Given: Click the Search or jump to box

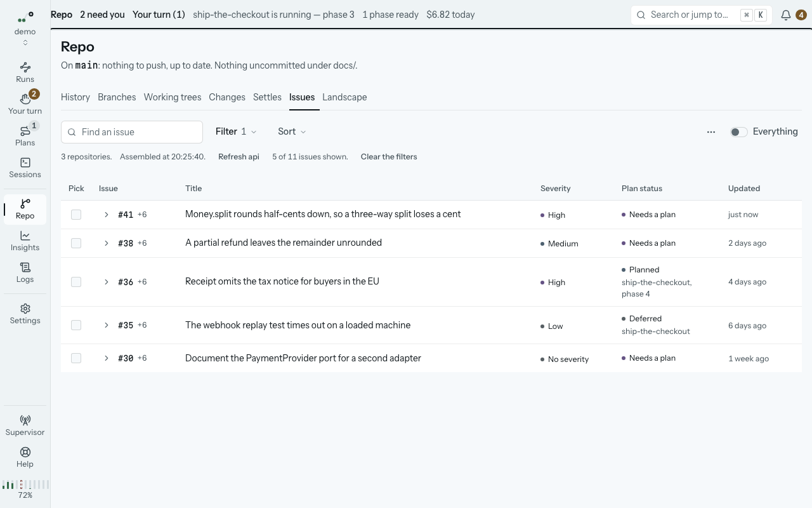Looking at the screenshot, I should 701,15.
